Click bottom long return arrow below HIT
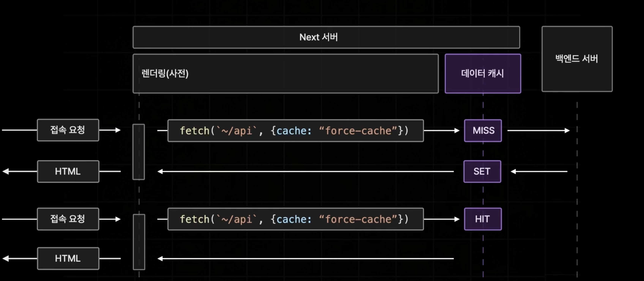The image size is (644, 281). [x=305, y=258]
